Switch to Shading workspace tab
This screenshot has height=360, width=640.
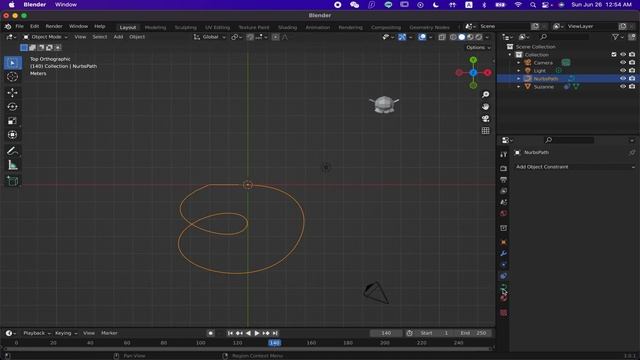(287, 27)
